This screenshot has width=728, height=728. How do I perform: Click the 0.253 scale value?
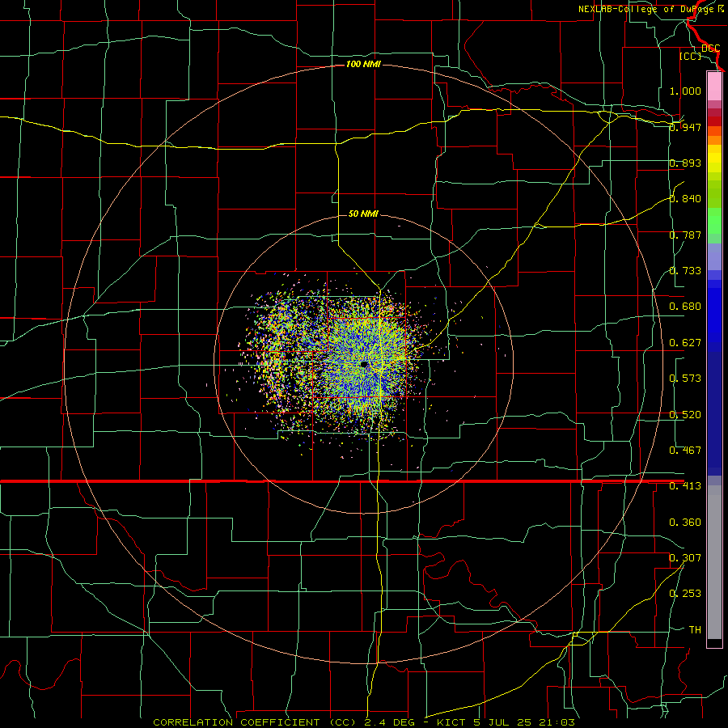coord(685,594)
